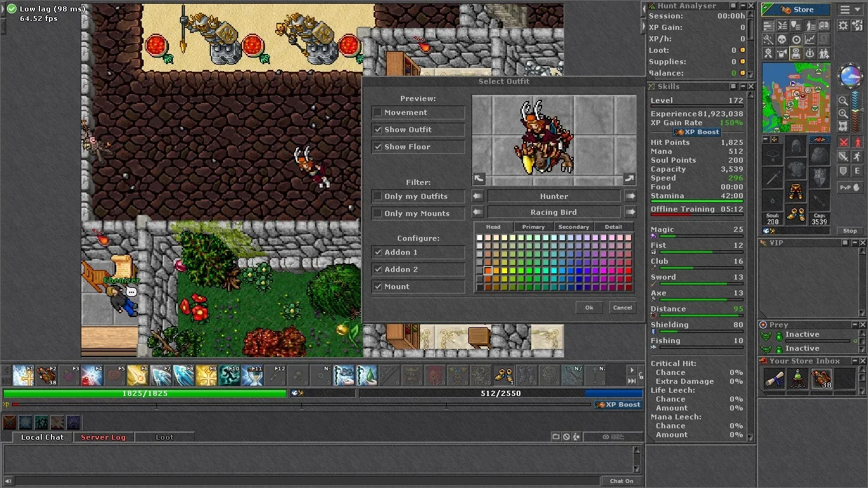Rotate outfit preview left arrow
Screen dimensions: 868x488
click(479, 179)
